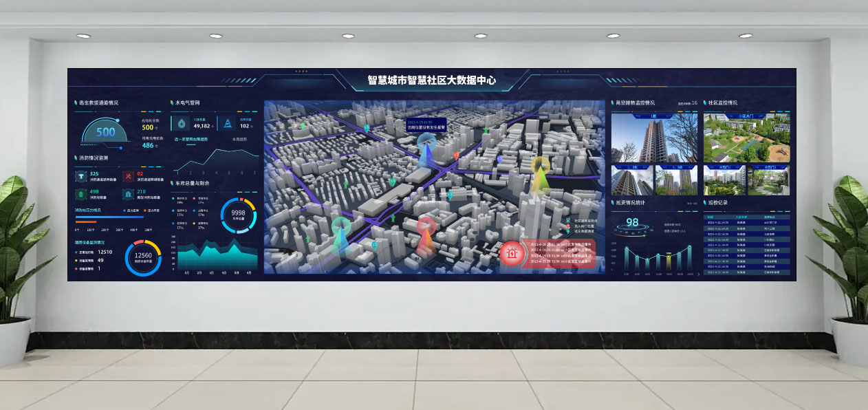Click the green beacon marker on map
Image resolution: width=868 pixels, height=410 pixels.
click(x=341, y=234)
